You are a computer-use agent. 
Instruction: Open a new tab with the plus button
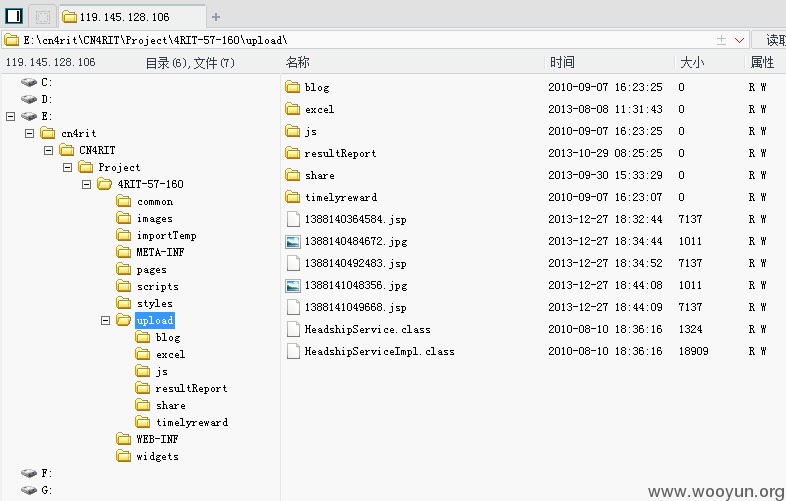216,17
